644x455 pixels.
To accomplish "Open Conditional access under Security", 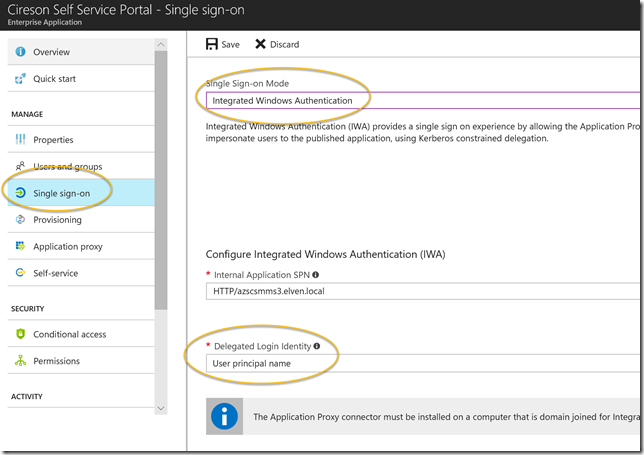I will (81, 334).
